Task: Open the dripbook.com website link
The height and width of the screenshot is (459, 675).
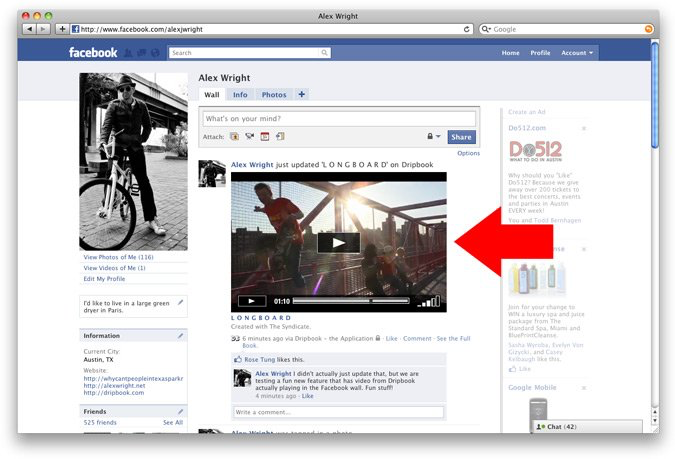Action: click(114, 393)
